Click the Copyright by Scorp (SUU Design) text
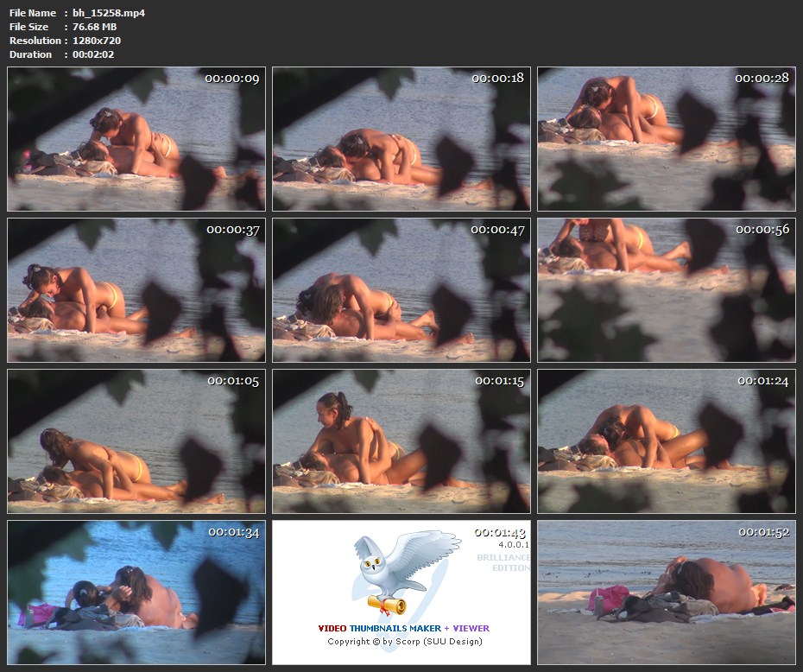 (x=405, y=641)
